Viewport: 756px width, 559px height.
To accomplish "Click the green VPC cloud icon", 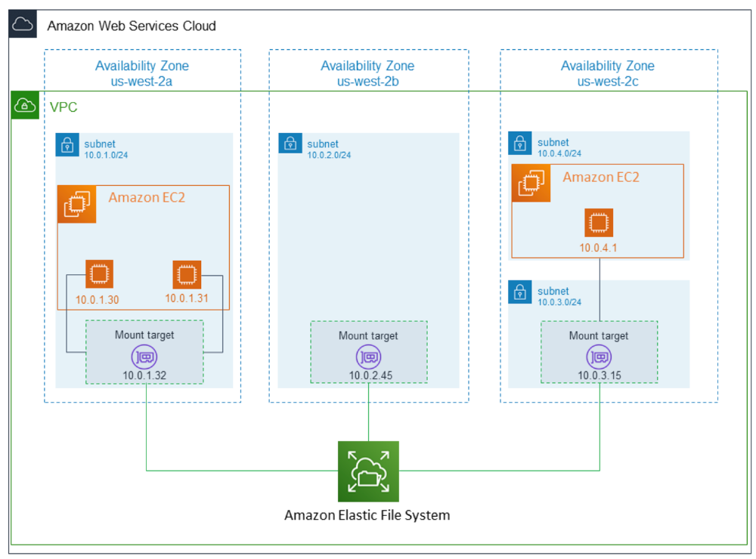I will (x=25, y=105).
